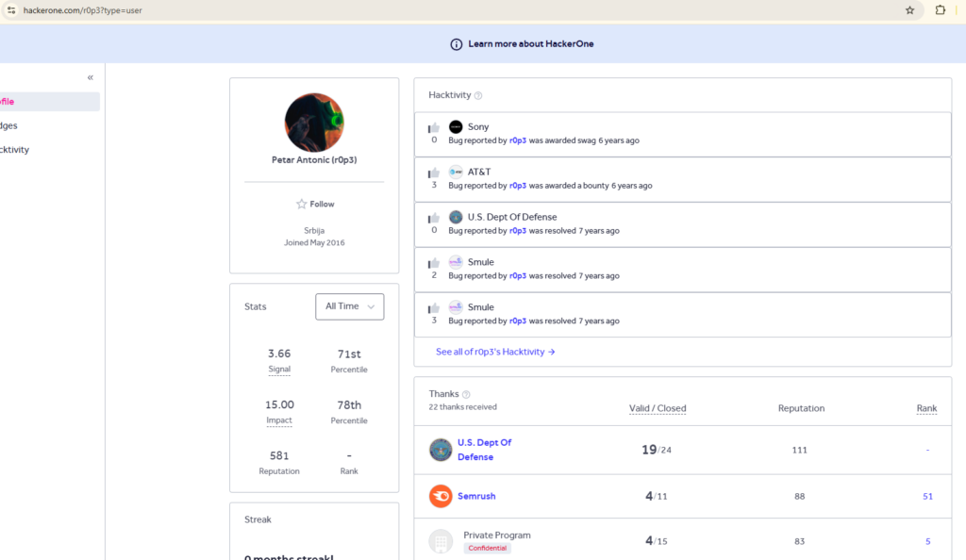Screen dimensions: 966x560
Task: Click the 22 thanks received text
Action: (x=462, y=406)
